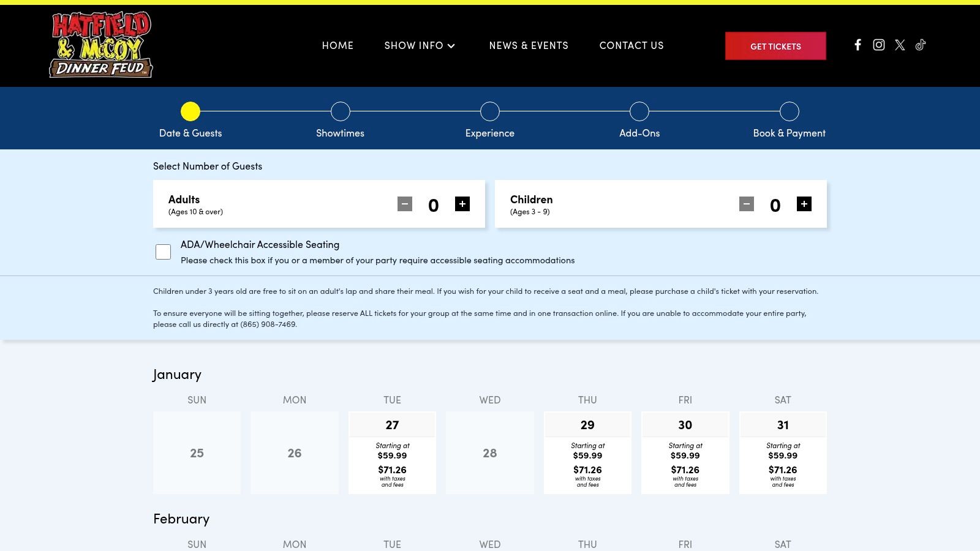Open News & Events page
The image size is (980, 551).
click(x=529, y=45)
